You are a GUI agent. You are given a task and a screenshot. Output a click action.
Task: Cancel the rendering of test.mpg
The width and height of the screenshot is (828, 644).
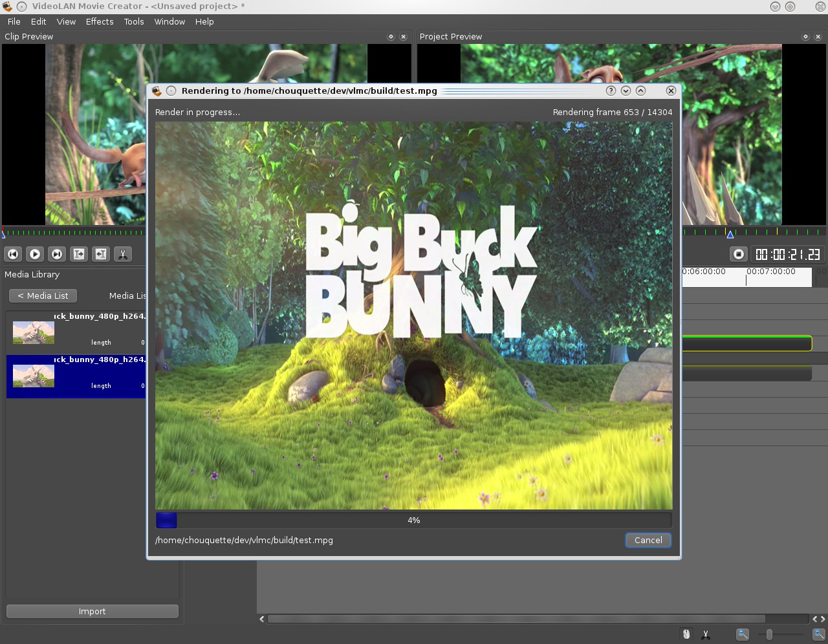point(648,540)
